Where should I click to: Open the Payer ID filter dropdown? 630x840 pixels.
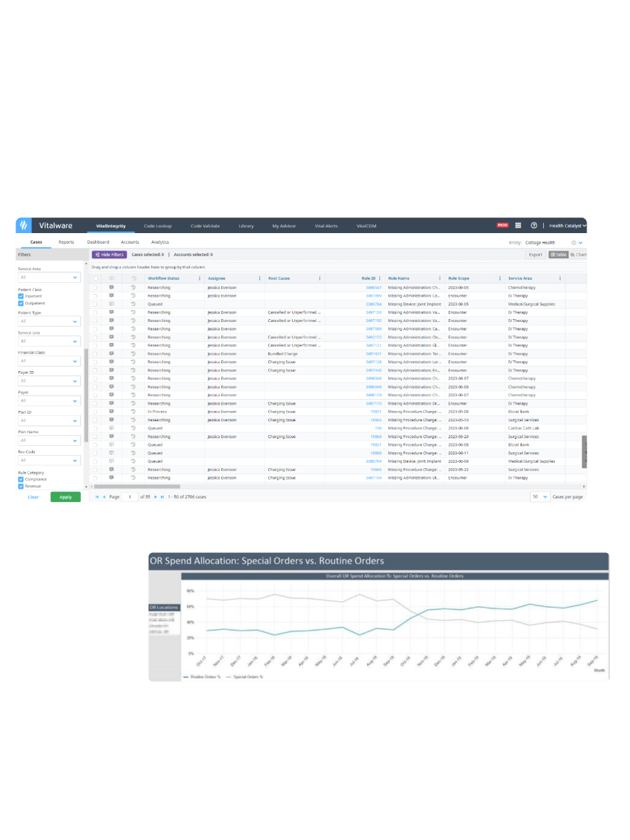[49, 381]
